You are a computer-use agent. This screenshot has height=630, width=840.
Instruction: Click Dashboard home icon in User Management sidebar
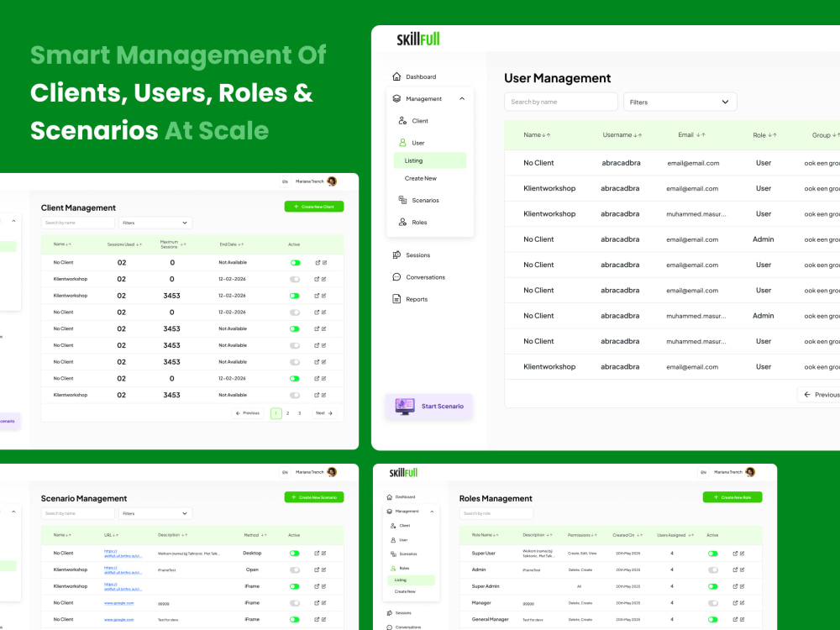point(396,76)
